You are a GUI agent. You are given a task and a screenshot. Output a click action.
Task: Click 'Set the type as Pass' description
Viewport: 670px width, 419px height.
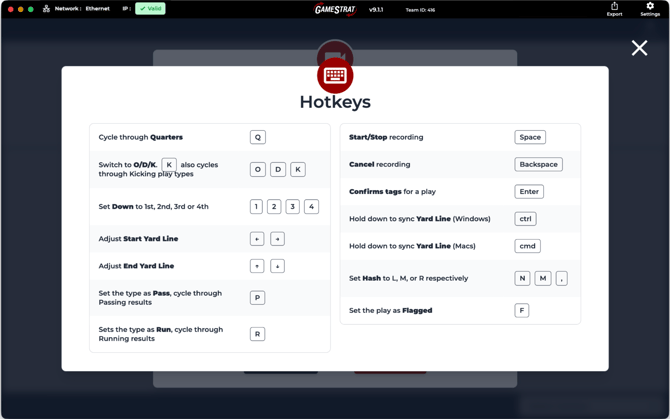tap(160, 298)
